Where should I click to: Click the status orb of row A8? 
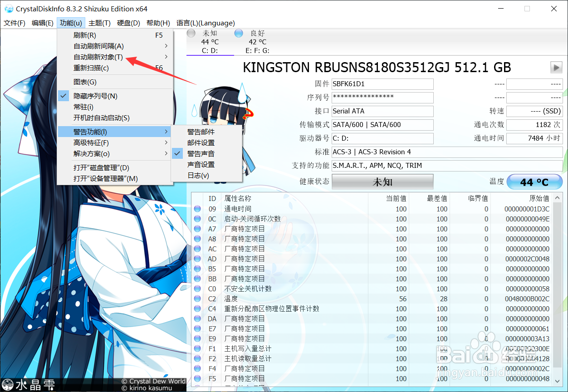pyautogui.click(x=197, y=239)
